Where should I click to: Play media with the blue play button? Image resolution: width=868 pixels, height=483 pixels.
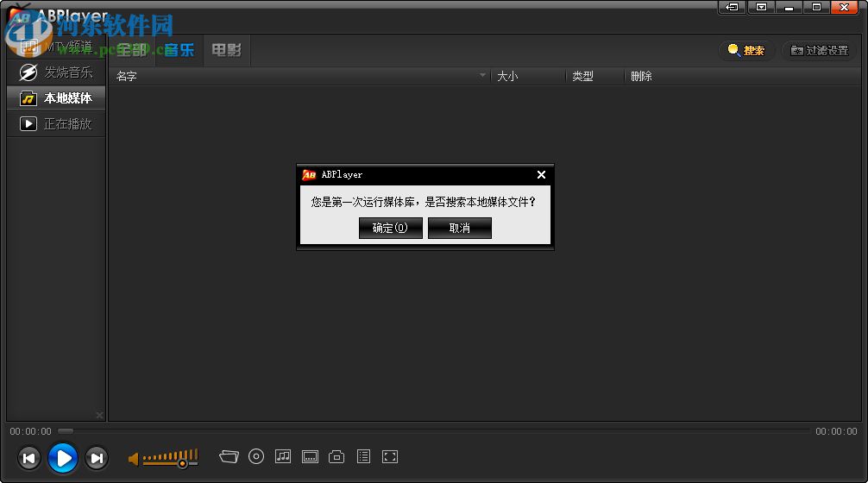pos(63,458)
